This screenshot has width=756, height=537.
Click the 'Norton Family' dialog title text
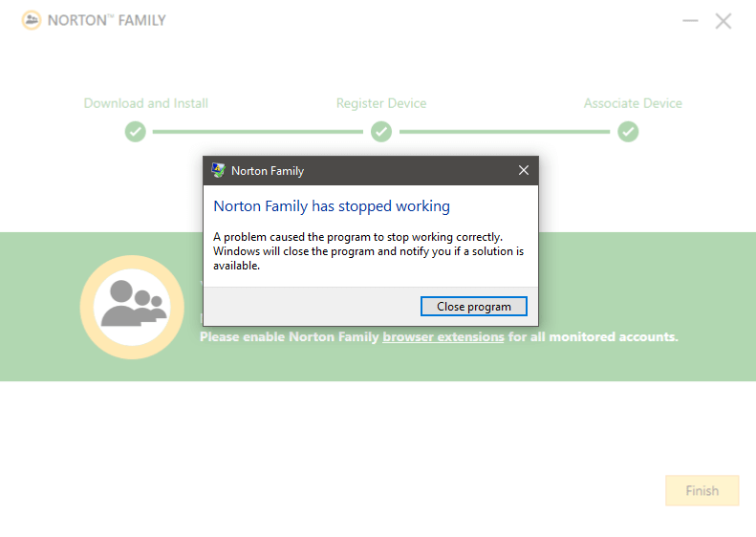click(x=268, y=171)
